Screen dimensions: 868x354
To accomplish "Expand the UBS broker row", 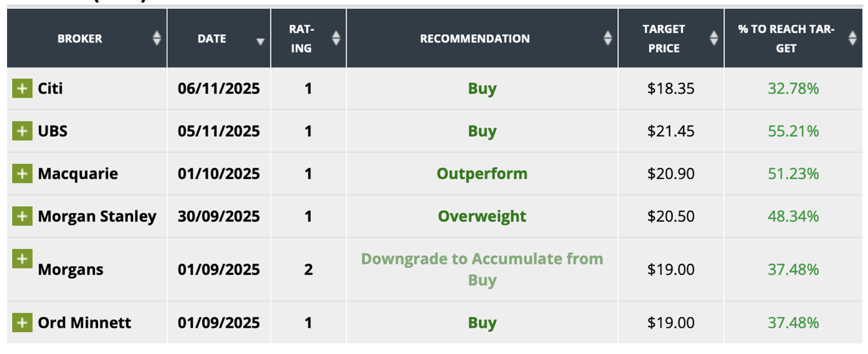I will point(22,131).
